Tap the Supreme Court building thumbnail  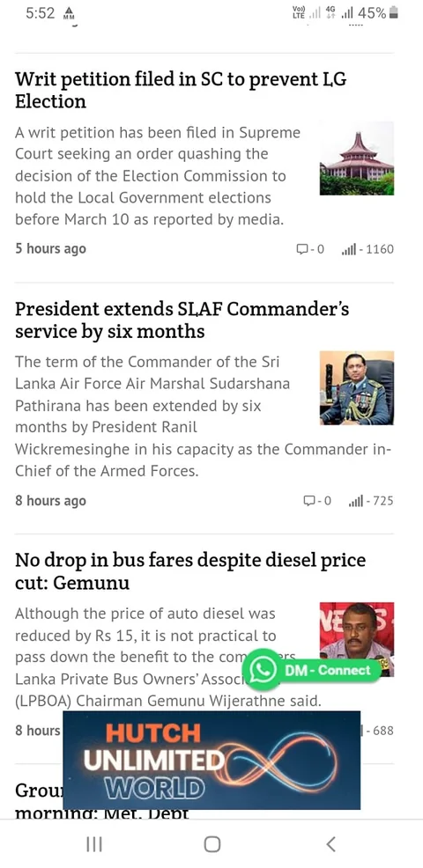[357, 158]
